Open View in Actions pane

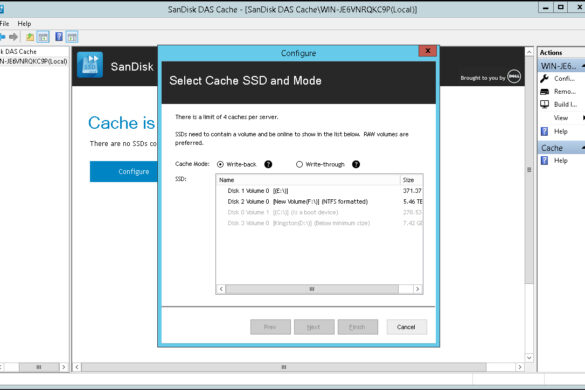(x=561, y=118)
